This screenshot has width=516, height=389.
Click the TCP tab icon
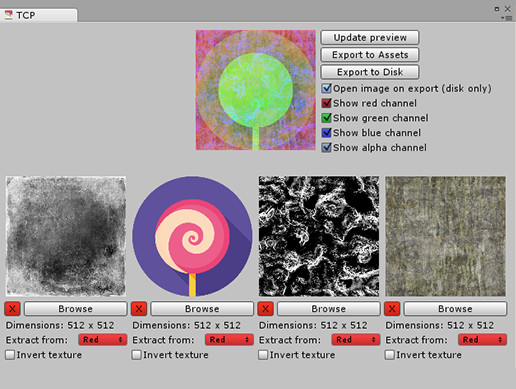tap(8, 15)
